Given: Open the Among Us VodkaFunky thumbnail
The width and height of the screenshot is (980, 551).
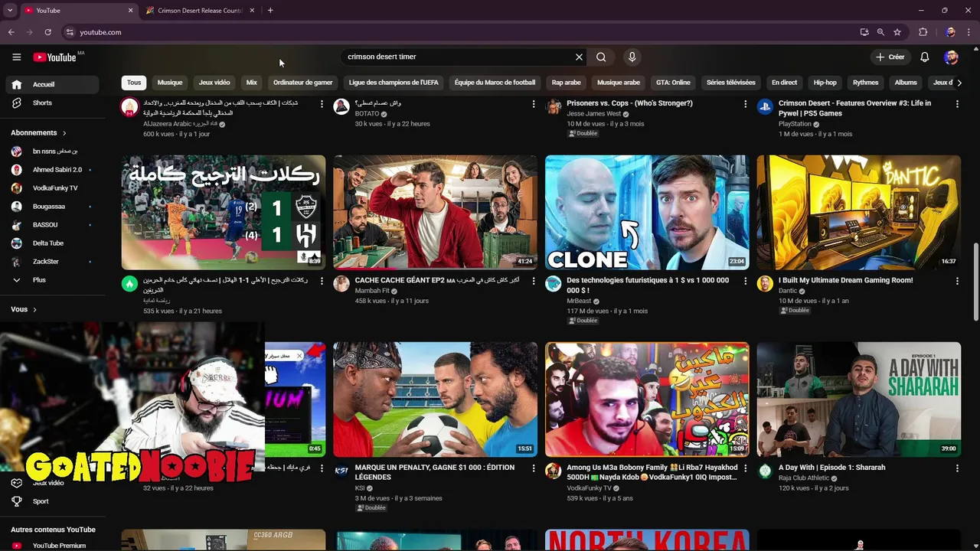Looking at the screenshot, I should [647, 399].
